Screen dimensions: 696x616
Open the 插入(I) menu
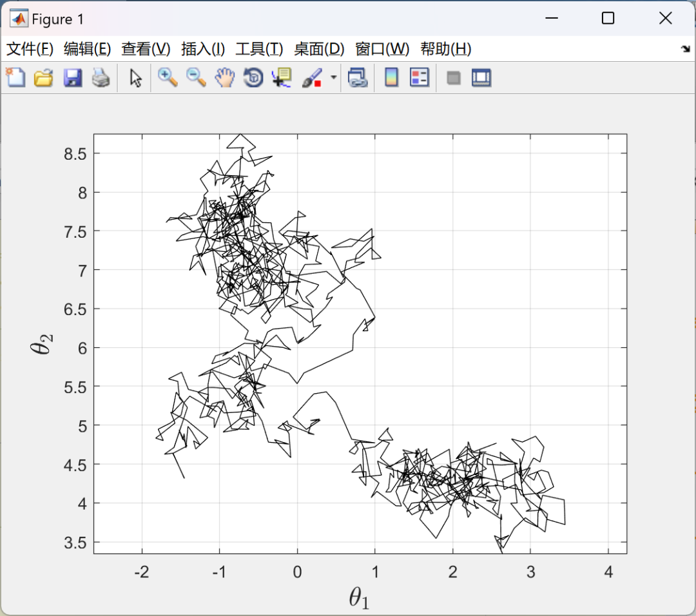point(203,49)
